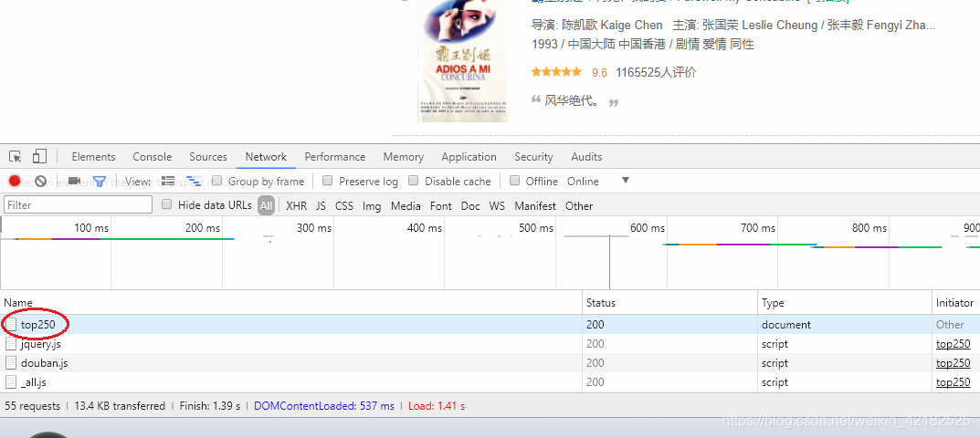
Task: Open the Elements tab
Action: point(94,157)
